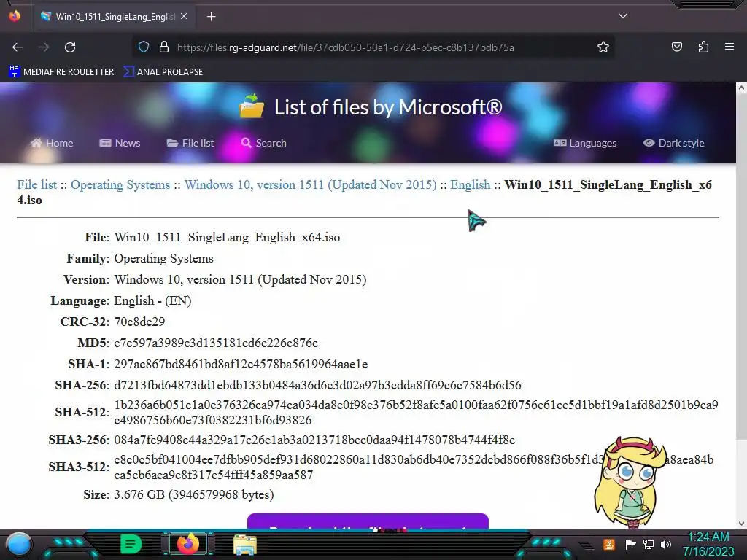Open the green notes app on taskbar
Image resolution: width=747 pixels, height=560 pixels.
point(131,544)
